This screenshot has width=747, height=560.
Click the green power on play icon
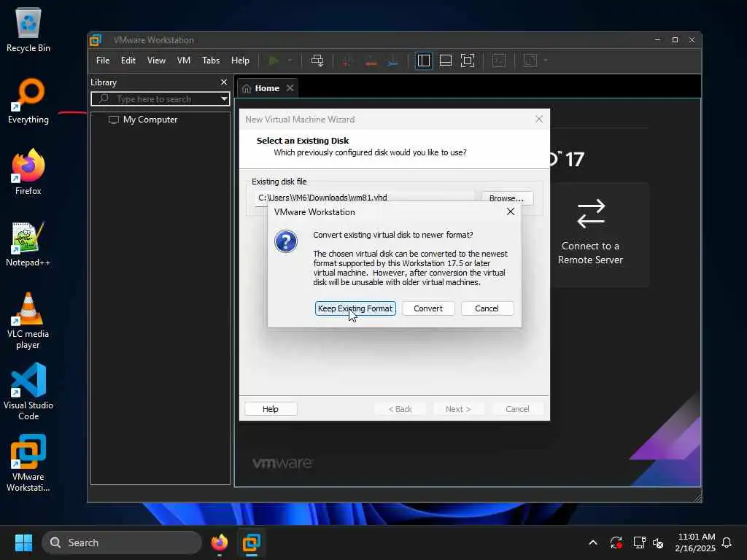click(274, 61)
